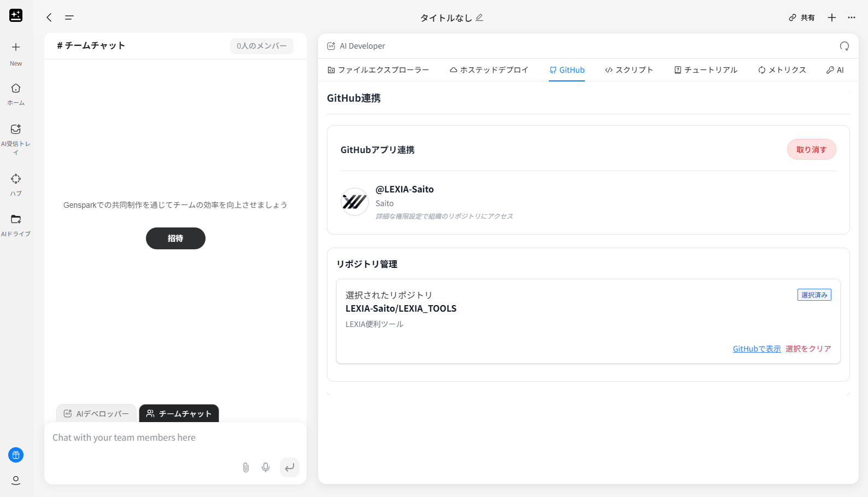
Task: Start voice input with microphone icon
Action: pos(266,467)
